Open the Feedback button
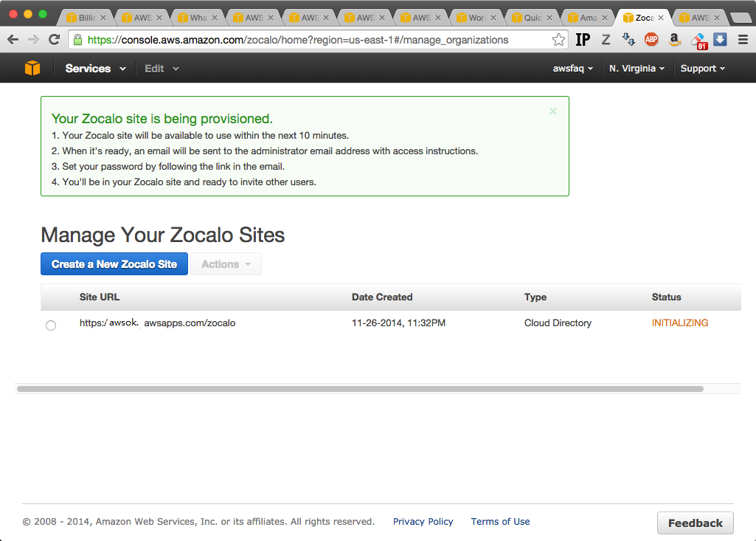The width and height of the screenshot is (756, 541). pos(696,523)
